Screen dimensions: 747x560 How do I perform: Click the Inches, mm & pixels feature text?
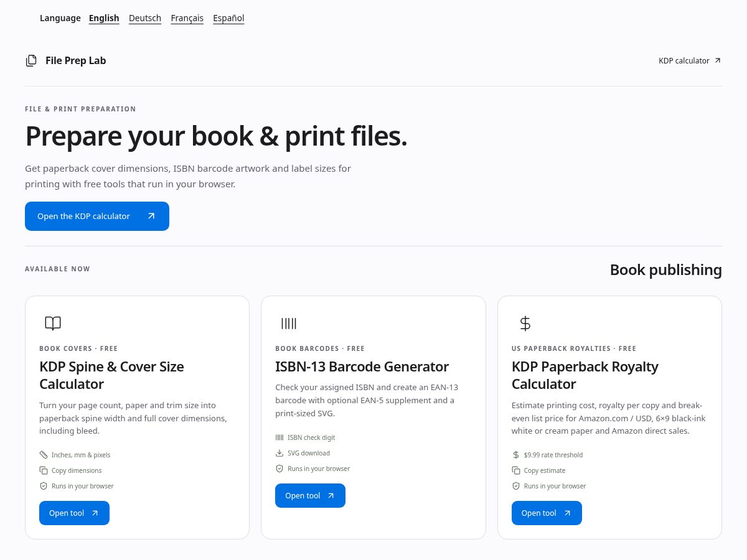81,455
